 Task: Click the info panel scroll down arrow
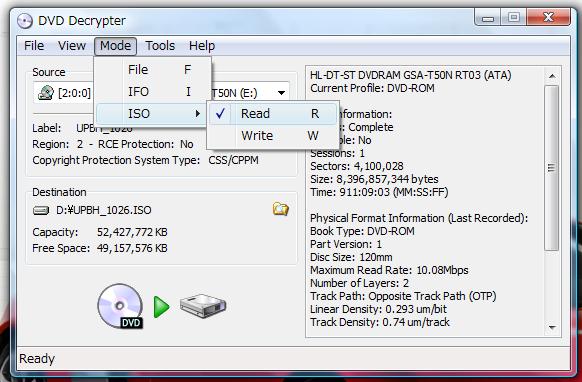click(552, 327)
